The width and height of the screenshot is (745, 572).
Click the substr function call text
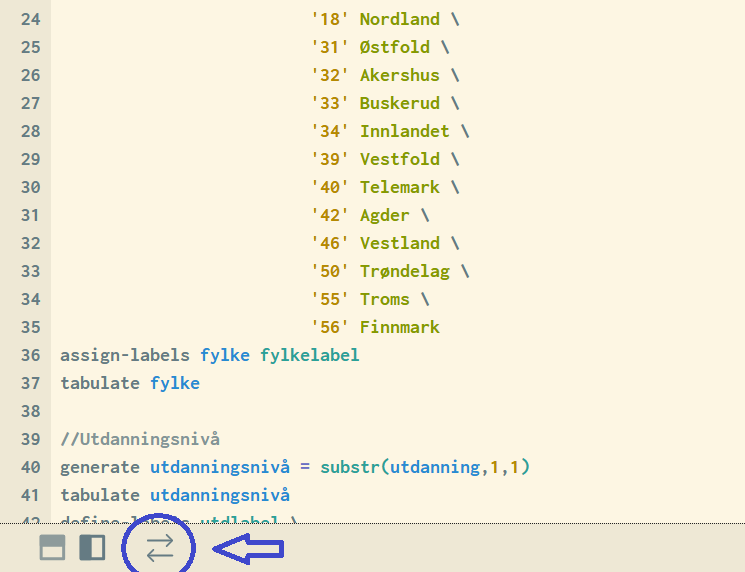coord(350,467)
